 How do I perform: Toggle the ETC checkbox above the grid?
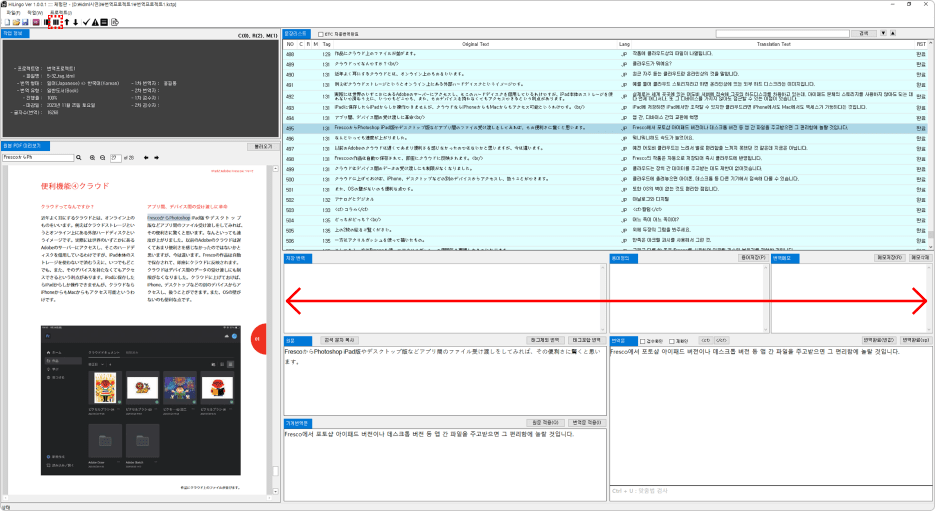pos(321,34)
